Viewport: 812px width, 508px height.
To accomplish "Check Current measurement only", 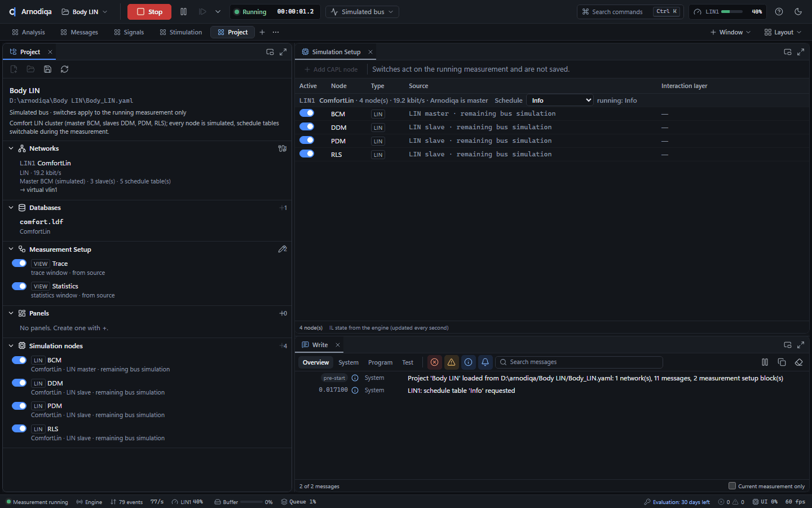I will pyautogui.click(x=732, y=486).
